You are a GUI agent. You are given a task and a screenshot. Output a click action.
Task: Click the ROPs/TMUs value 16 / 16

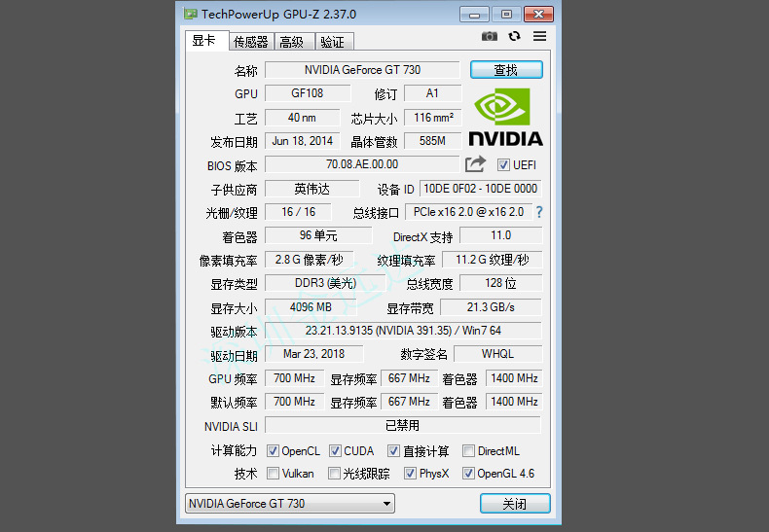click(x=298, y=212)
